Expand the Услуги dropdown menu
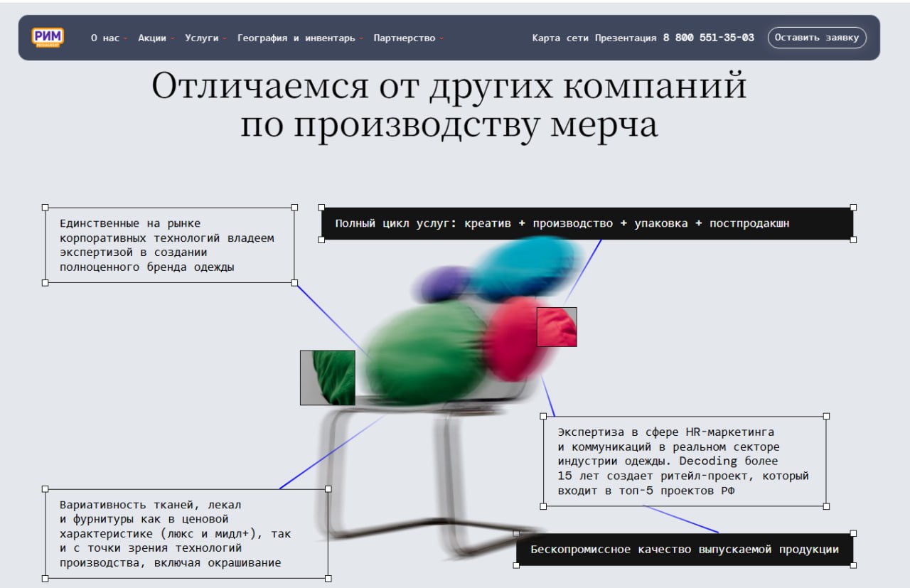 pyautogui.click(x=205, y=38)
